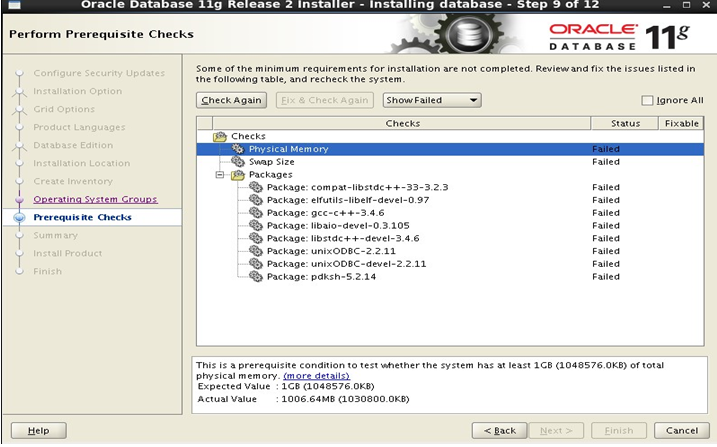The width and height of the screenshot is (717, 447).
Task: Click the Finish button
Action: (619, 431)
